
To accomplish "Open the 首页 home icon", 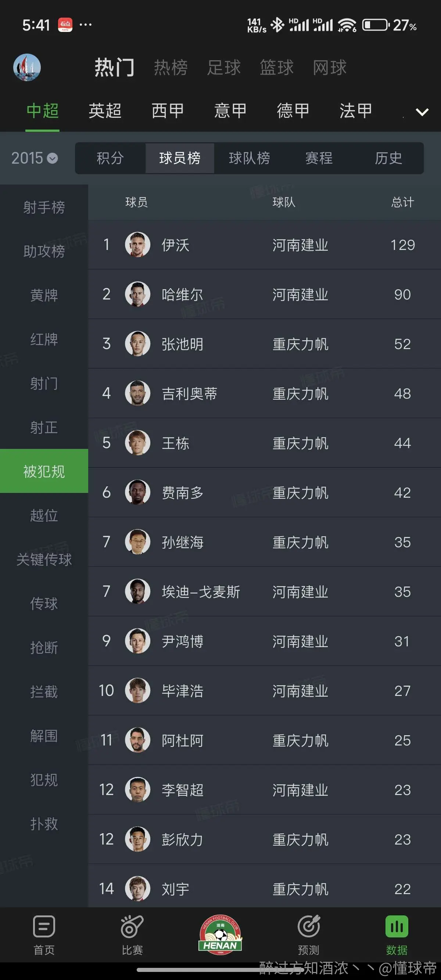I will tap(44, 926).
